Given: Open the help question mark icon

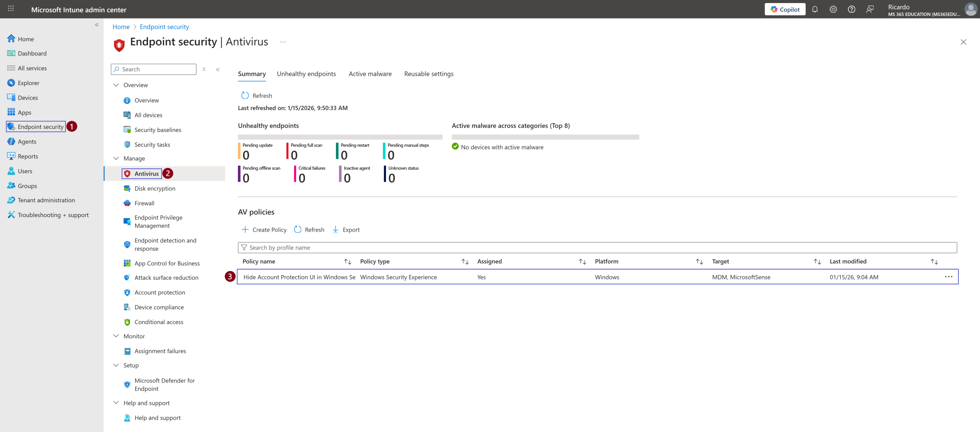Looking at the screenshot, I should [851, 9].
